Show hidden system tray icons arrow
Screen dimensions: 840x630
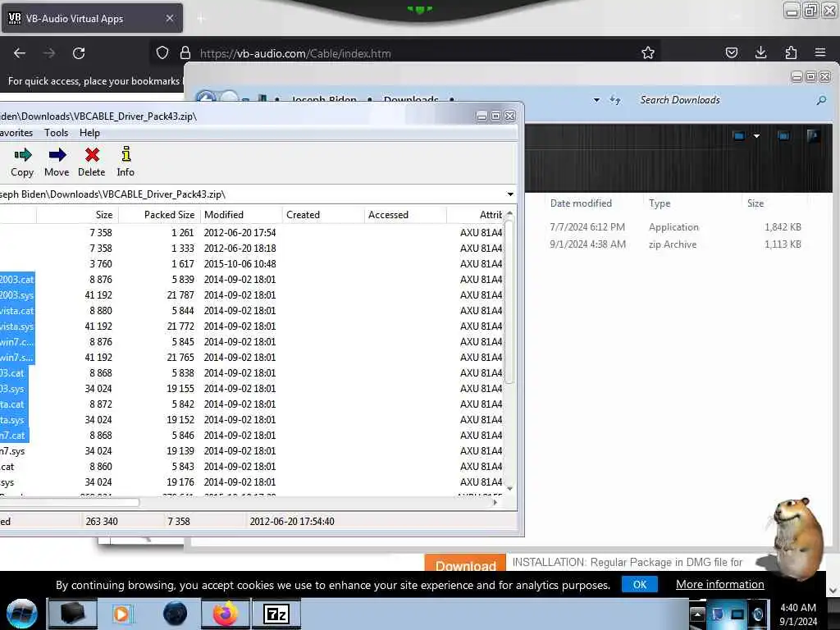click(697, 614)
